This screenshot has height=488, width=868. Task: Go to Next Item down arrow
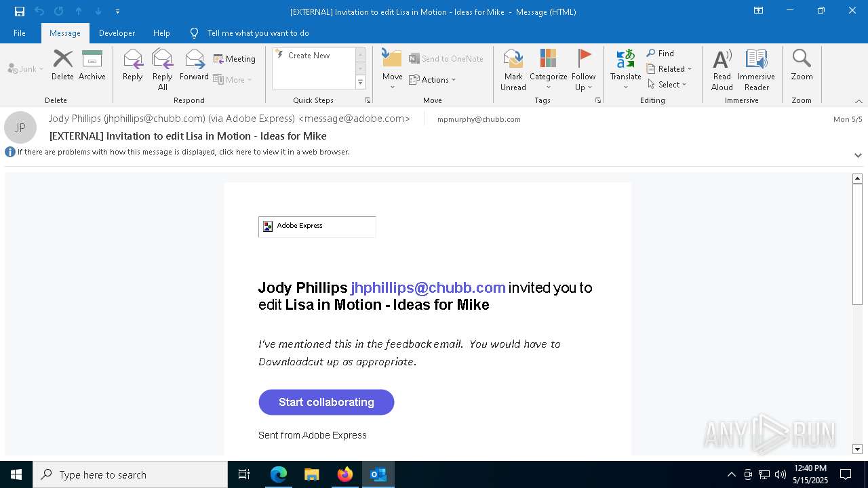98,12
